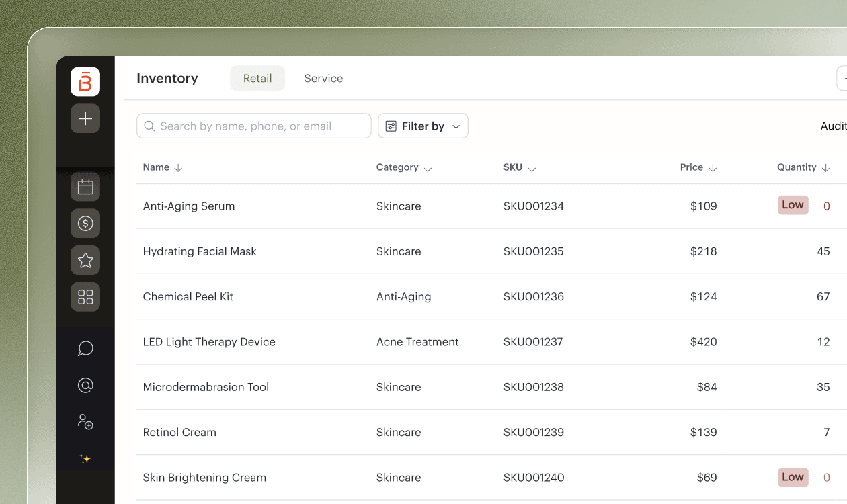Click the Low badge on Skin Brightening Cream
The height and width of the screenshot is (504, 847).
793,477
